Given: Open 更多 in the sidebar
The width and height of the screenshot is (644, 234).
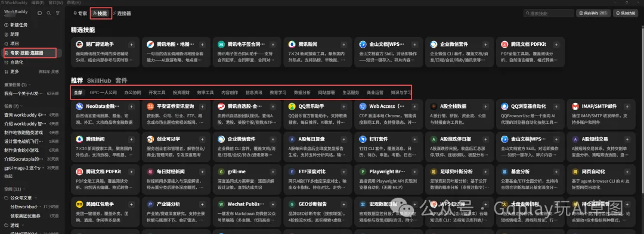Looking at the screenshot, I should click(15, 71).
